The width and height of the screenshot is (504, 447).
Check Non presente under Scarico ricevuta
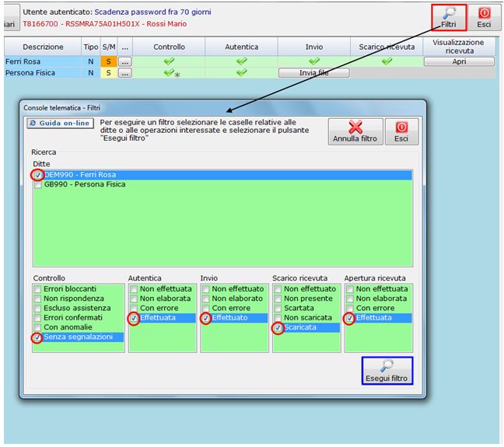pos(278,299)
